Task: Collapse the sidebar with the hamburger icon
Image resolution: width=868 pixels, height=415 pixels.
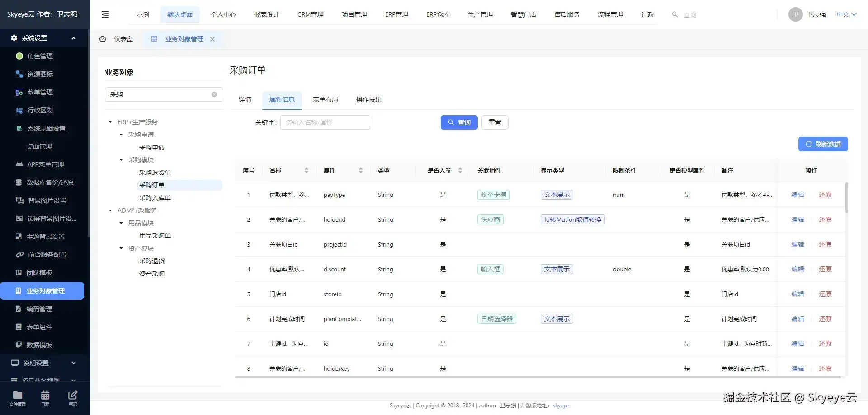Action: 105,14
